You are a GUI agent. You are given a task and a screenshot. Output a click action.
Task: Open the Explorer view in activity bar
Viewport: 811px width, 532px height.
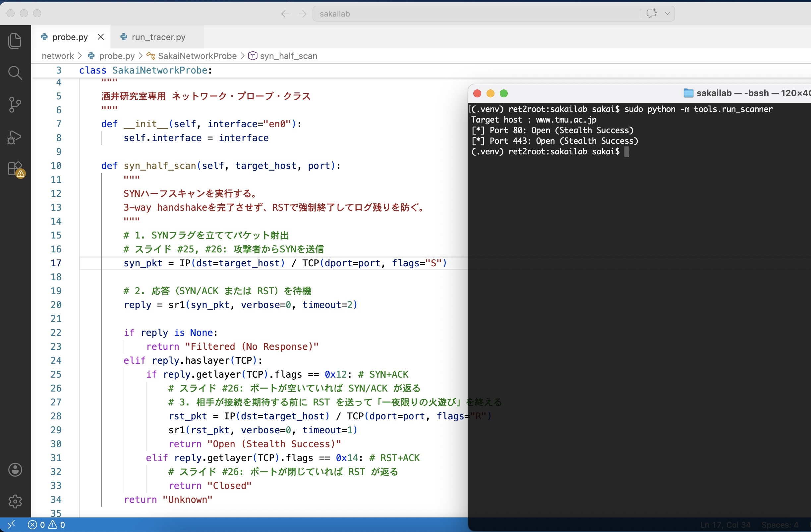click(15, 41)
